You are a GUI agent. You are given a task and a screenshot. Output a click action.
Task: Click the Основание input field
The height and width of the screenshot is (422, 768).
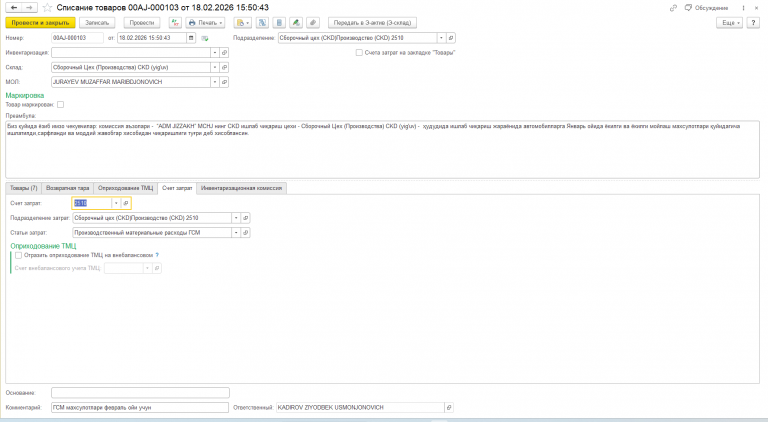[140, 393]
